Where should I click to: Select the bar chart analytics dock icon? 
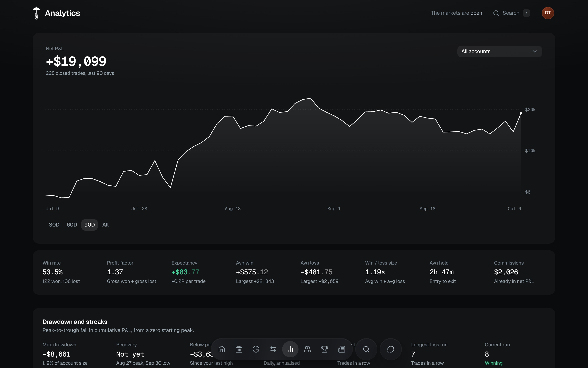click(x=290, y=349)
